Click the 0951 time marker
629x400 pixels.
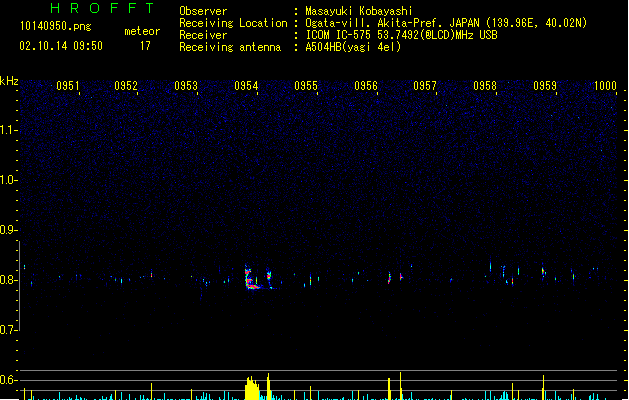[x=67, y=86]
